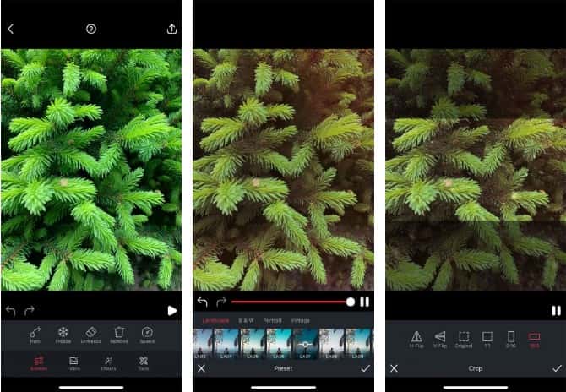Select the Portrait preset category
Screen dimensions: 566x392
coord(273,320)
